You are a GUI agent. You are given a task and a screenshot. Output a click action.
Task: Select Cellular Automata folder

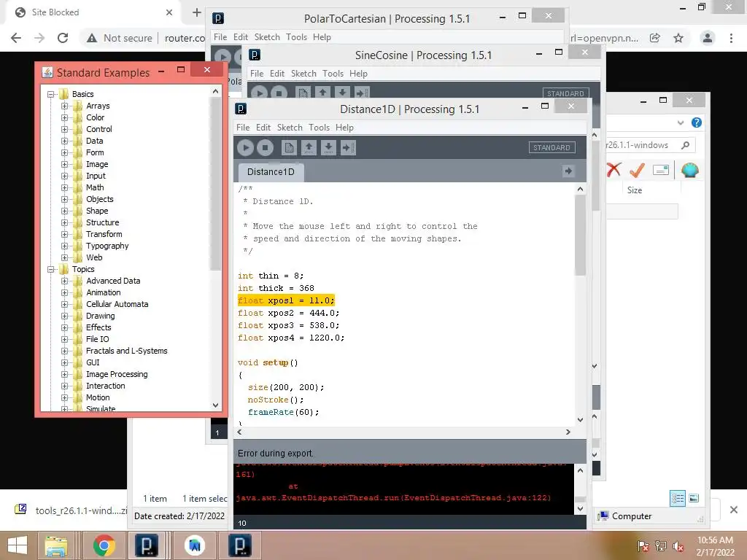point(117,304)
